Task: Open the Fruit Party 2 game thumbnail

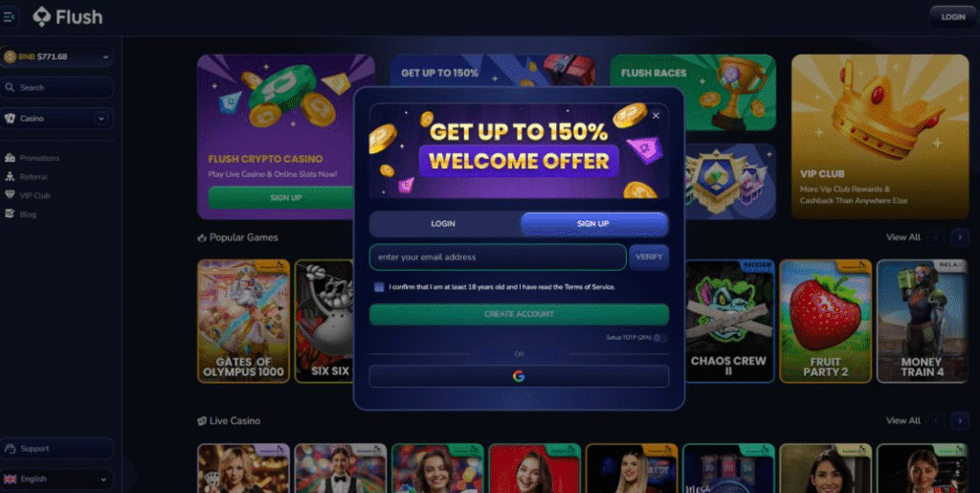Action: (x=825, y=322)
